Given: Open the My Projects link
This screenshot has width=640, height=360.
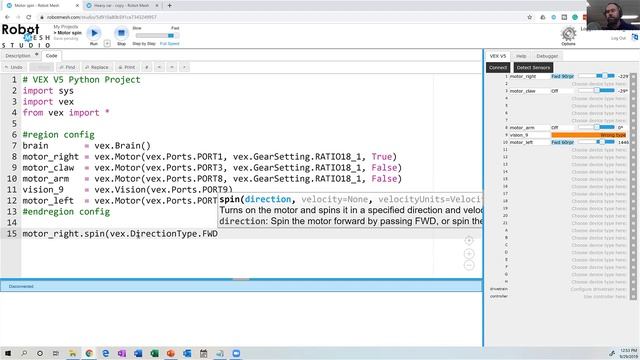Looking at the screenshot, I should (x=66, y=27).
